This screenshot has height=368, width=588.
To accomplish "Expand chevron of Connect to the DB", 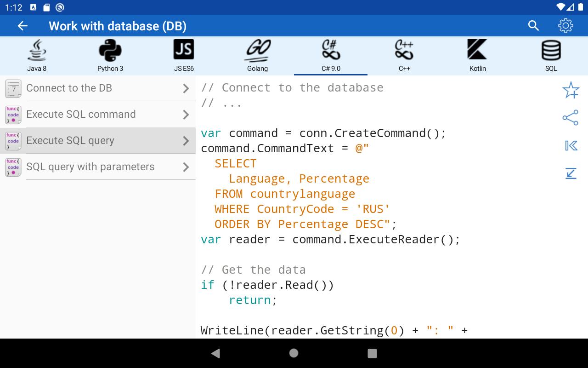I will (186, 88).
